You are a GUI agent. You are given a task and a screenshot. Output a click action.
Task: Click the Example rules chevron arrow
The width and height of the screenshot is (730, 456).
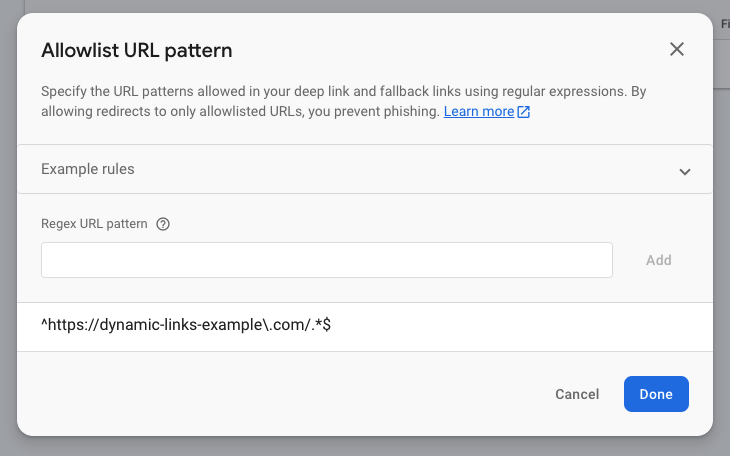point(684,172)
